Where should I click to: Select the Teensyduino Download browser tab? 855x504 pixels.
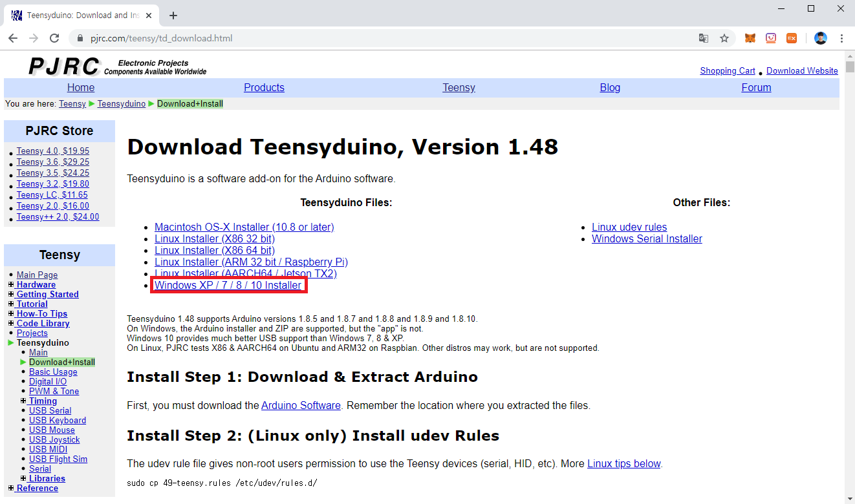click(83, 16)
